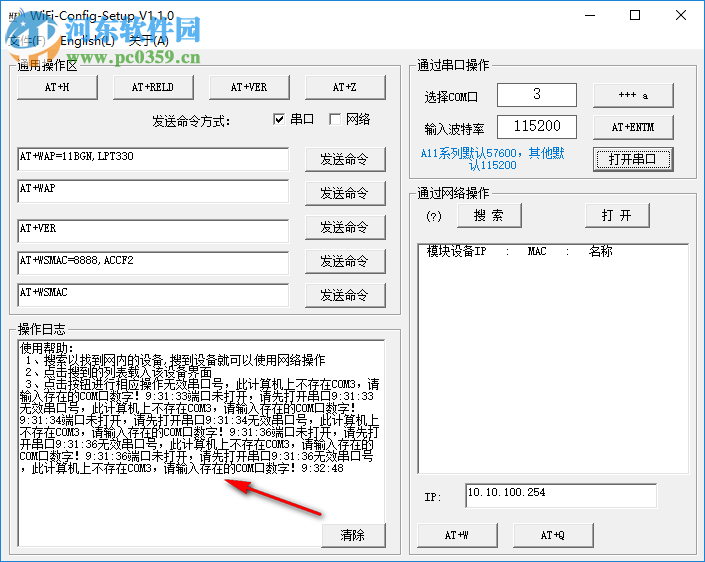Click inside the module device list

point(553,358)
